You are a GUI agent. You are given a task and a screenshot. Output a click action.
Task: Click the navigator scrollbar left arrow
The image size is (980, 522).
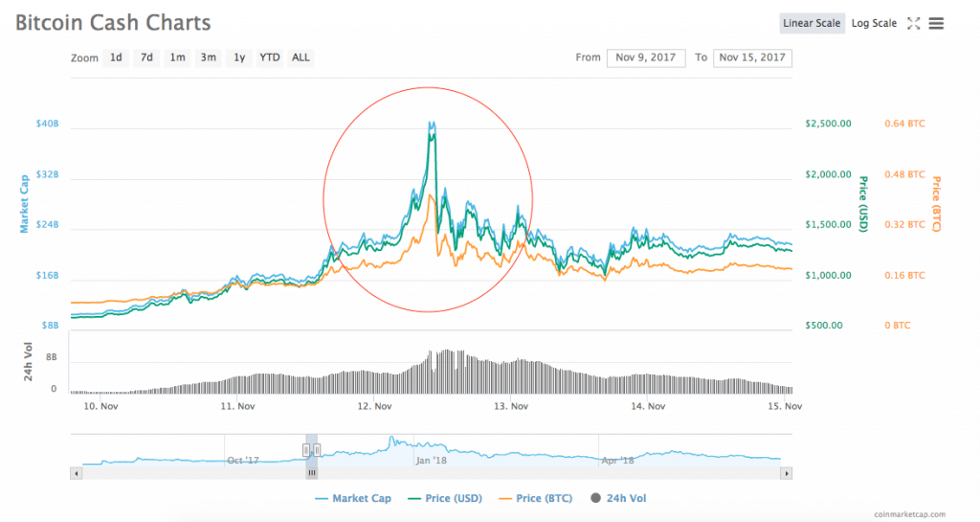(77, 473)
